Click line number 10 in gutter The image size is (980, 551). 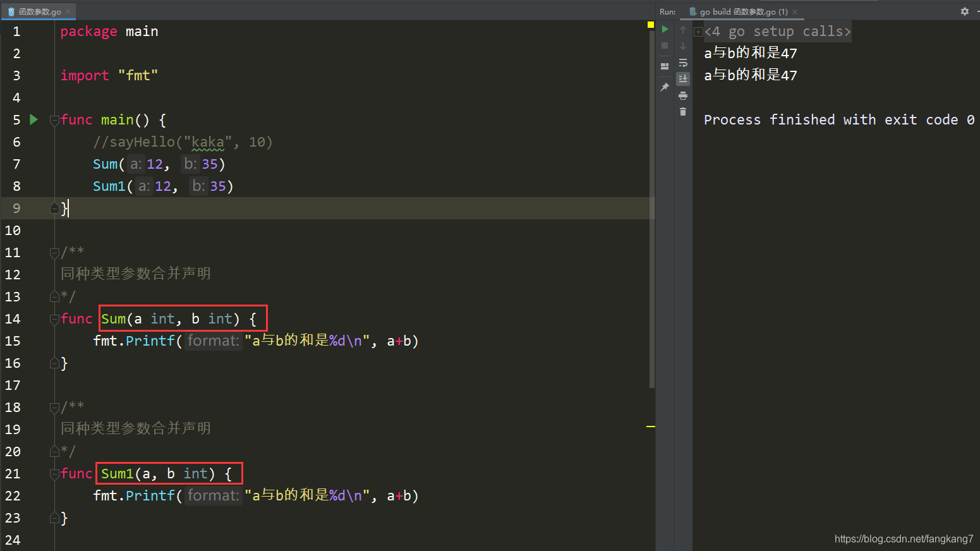click(x=13, y=231)
